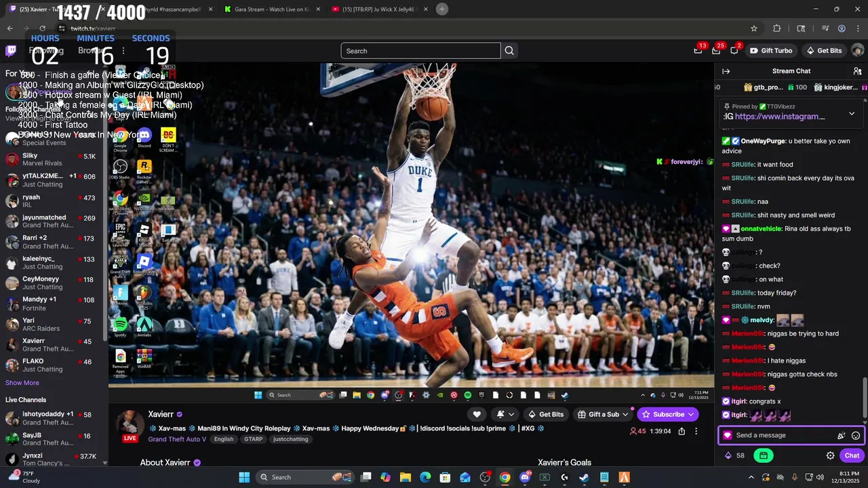Click the green channel points reward button

click(x=764, y=455)
